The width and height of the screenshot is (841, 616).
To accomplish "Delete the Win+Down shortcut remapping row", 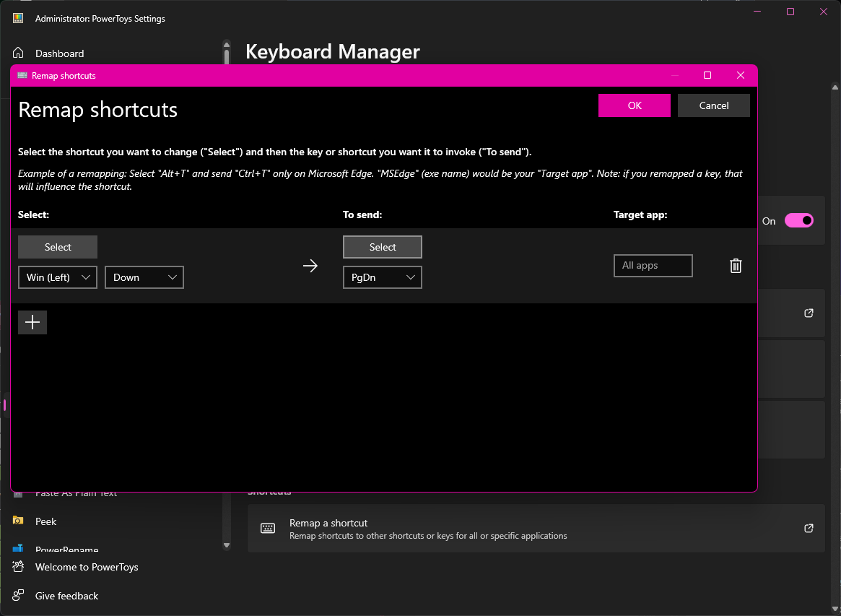I will [x=736, y=266].
